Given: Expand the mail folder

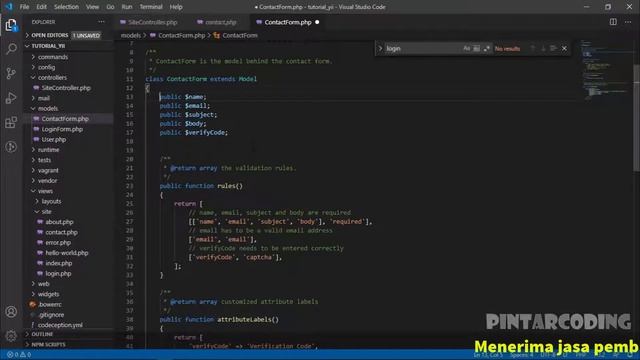Looking at the screenshot, I should [43, 98].
